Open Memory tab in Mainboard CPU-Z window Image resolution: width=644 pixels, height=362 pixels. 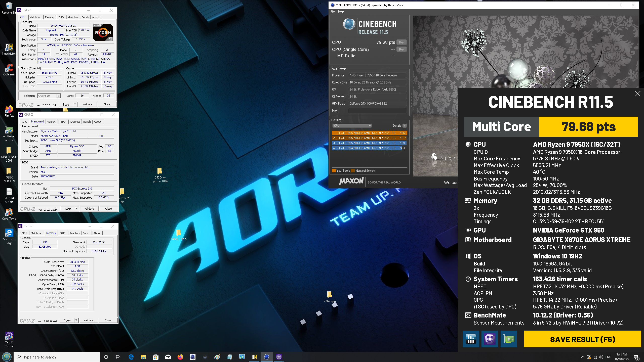pos(52,122)
